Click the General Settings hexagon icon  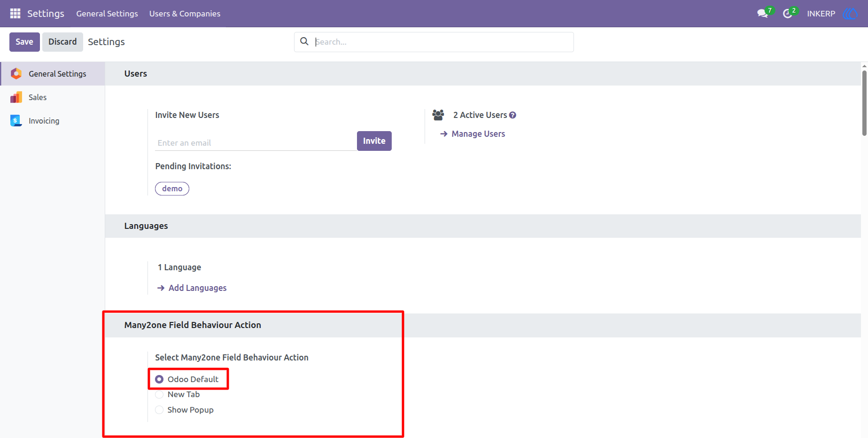coord(16,74)
